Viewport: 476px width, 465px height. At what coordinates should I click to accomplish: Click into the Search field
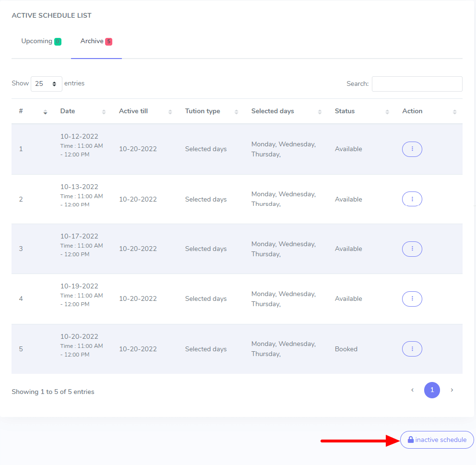[416, 83]
